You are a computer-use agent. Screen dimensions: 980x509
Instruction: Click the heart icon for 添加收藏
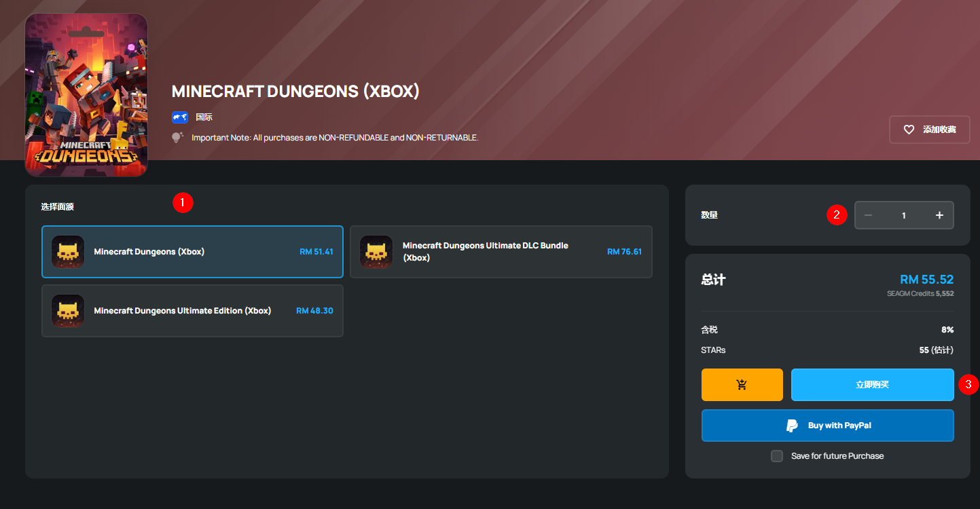[909, 130]
